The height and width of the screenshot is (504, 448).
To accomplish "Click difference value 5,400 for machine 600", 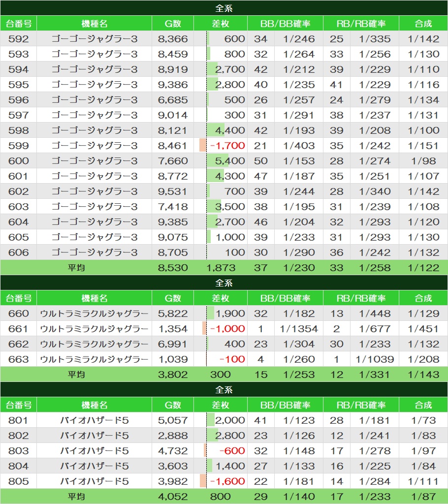I will coord(230,161).
